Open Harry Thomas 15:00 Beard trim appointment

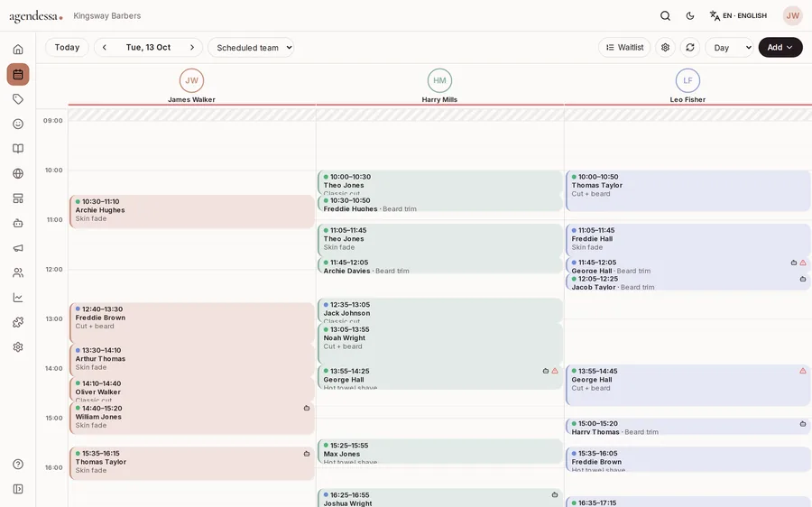[687, 427]
